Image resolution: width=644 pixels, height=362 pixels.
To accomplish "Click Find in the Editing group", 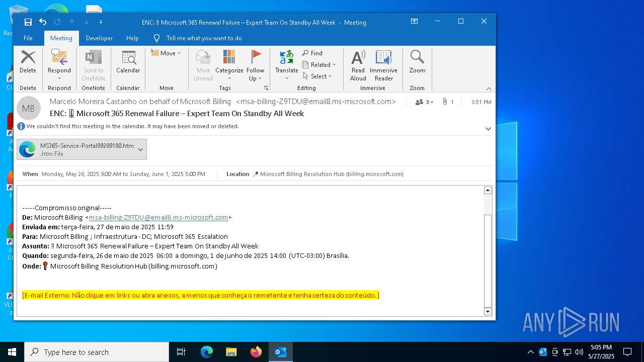I will click(312, 53).
